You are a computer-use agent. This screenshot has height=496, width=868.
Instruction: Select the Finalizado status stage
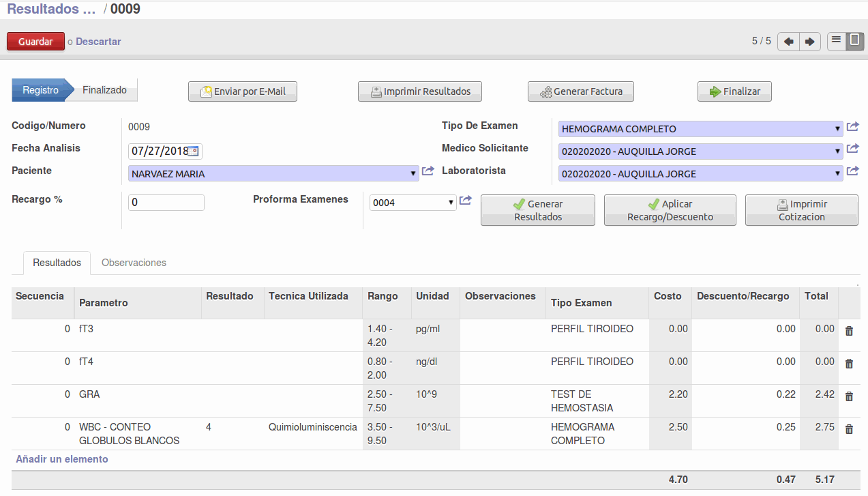pos(105,90)
